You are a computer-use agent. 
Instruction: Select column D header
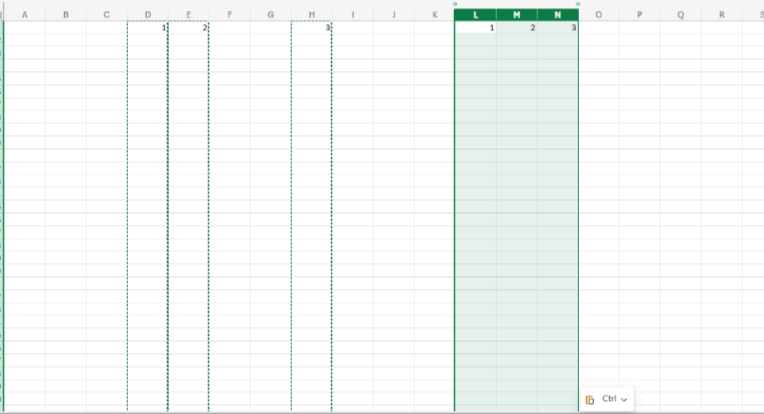148,15
